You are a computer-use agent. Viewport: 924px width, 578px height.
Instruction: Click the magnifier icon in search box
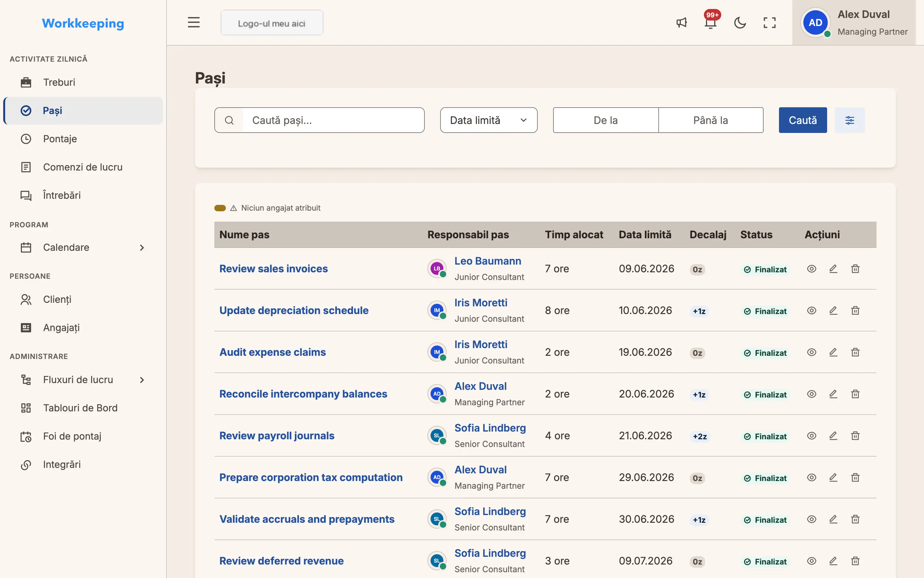tap(229, 120)
